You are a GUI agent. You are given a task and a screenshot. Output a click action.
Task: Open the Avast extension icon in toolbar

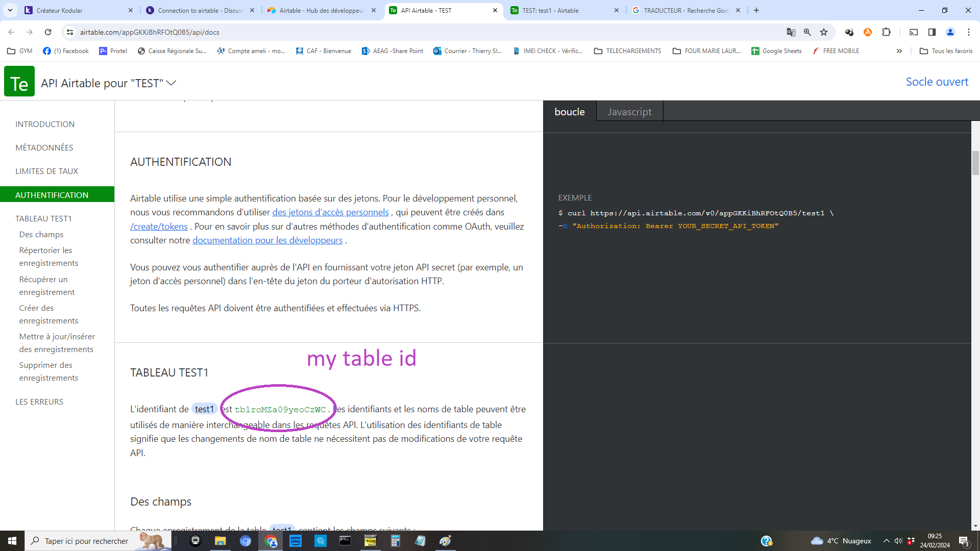coord(868,32)
